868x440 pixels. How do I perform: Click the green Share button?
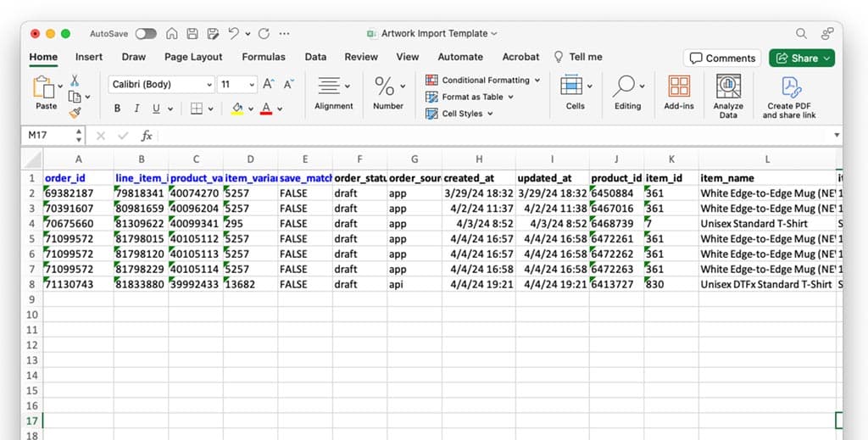tap(801, 58)
